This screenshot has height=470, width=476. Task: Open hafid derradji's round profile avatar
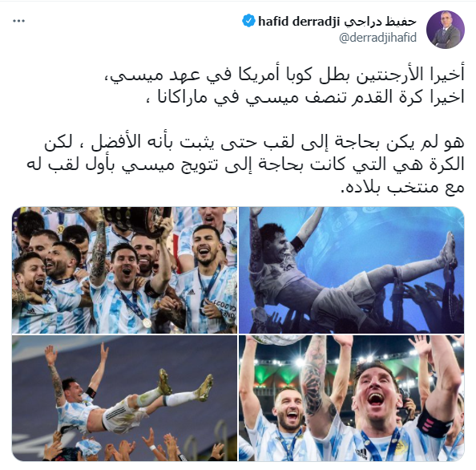pos(445,29)
